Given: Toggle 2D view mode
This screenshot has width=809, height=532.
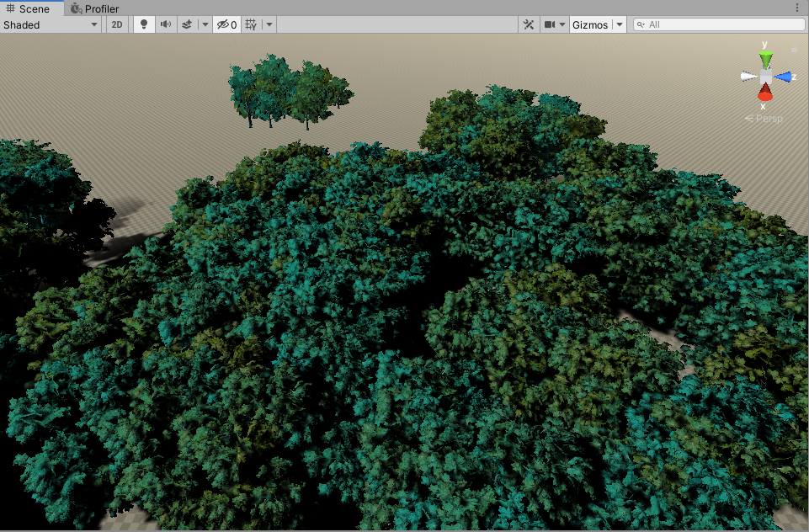Looking at the screenshot, I should click(x=117, y=24).
